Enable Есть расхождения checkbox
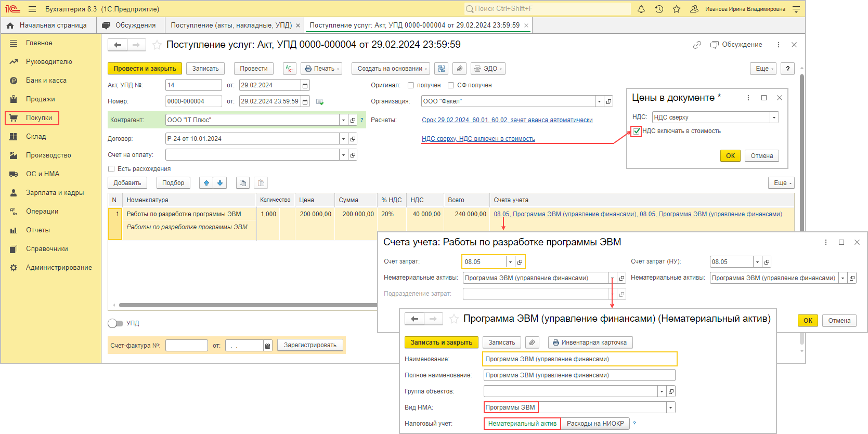Screen dimensions: 868x434 [x=111, y=169]
